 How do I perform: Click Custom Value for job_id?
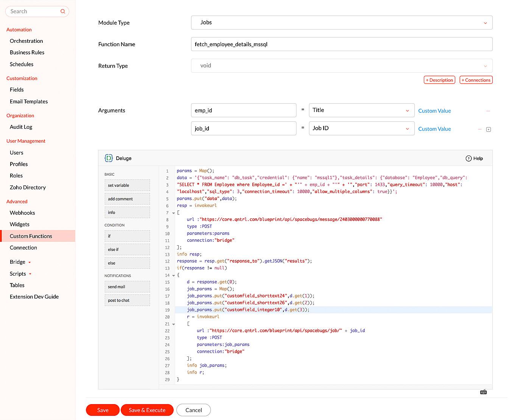(x=434, y=129)
